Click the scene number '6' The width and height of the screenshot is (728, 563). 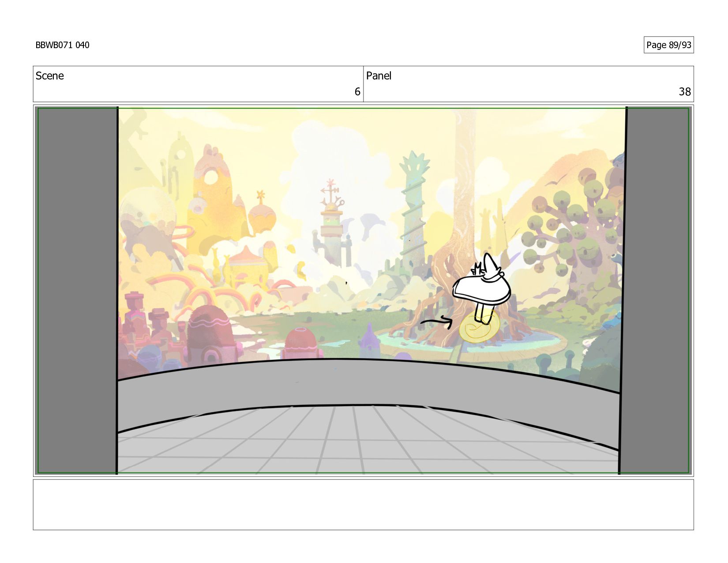point(357,92)
